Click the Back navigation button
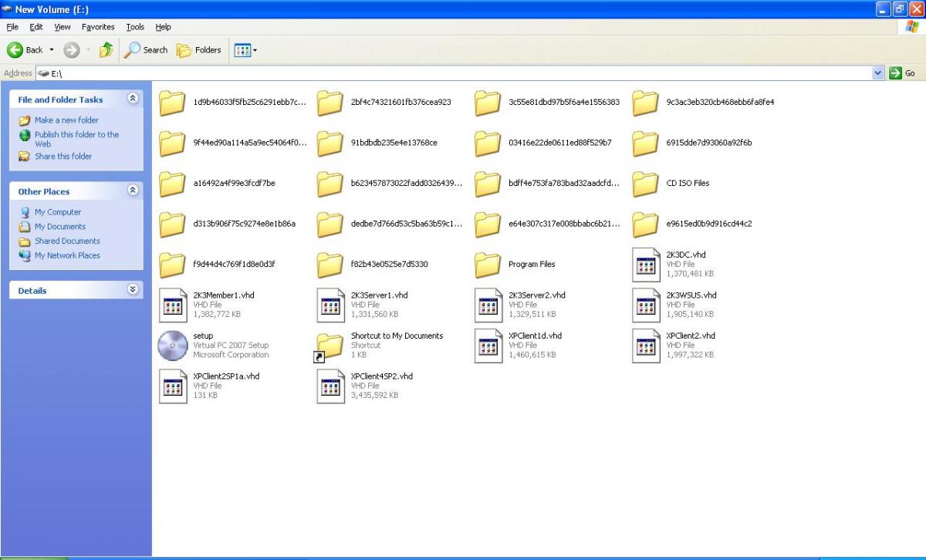 25,50
